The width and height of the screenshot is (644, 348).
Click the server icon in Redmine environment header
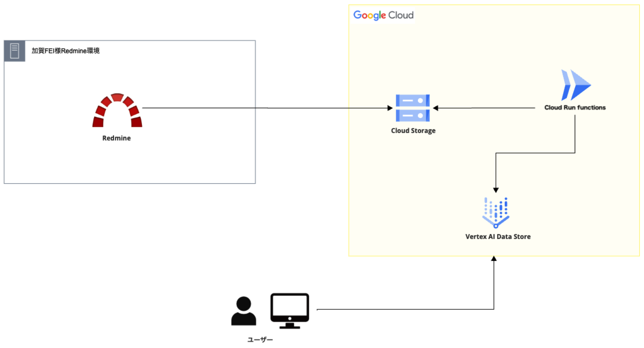coord(15,51)
